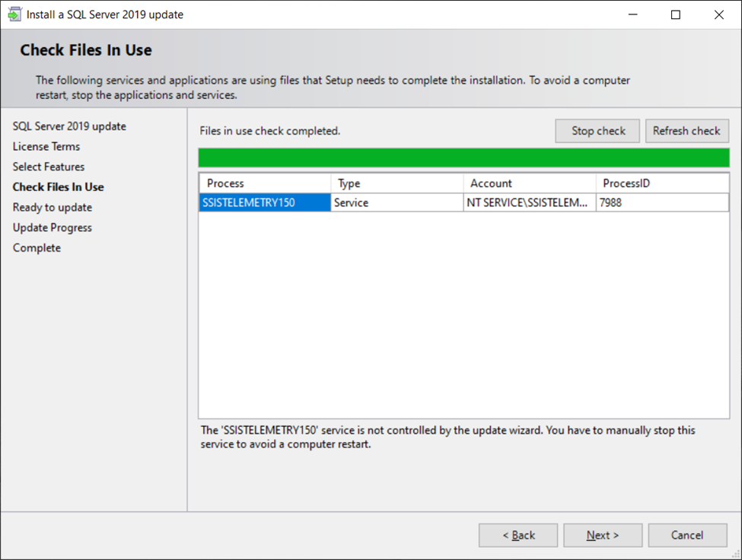Close the update wizard window

click(719, 14)
